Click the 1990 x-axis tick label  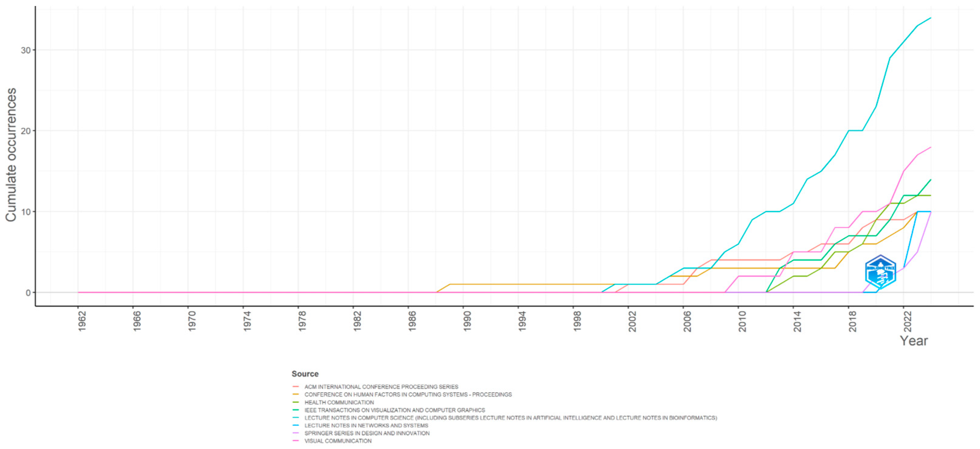point(467,321)
